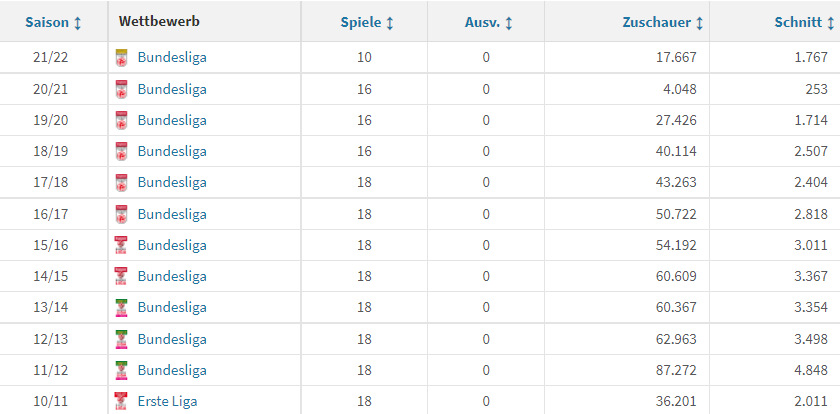This screenshot has height=414, width=840.
Task: Click the 21/22 season cell
Action: point(51,57)
